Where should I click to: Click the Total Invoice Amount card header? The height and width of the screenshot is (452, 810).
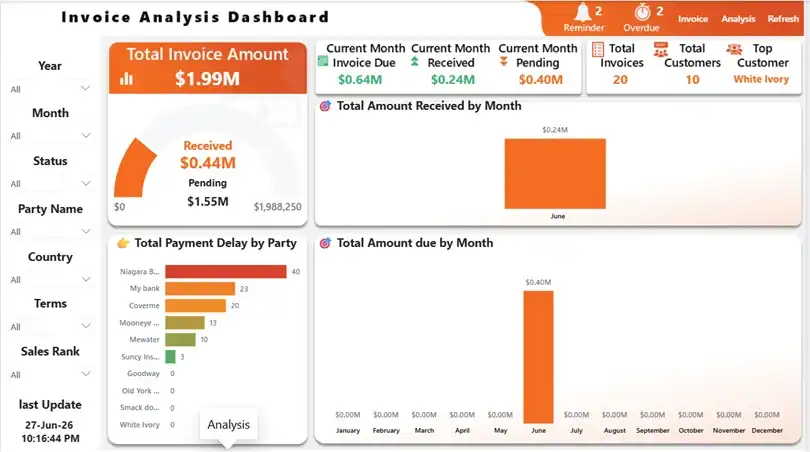click(x=208, y=68)
